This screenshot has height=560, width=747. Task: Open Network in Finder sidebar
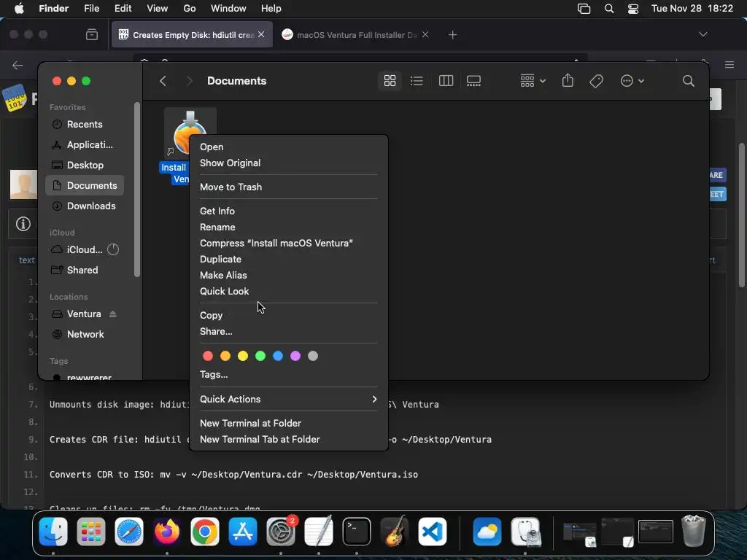click(x=85, y=334)
